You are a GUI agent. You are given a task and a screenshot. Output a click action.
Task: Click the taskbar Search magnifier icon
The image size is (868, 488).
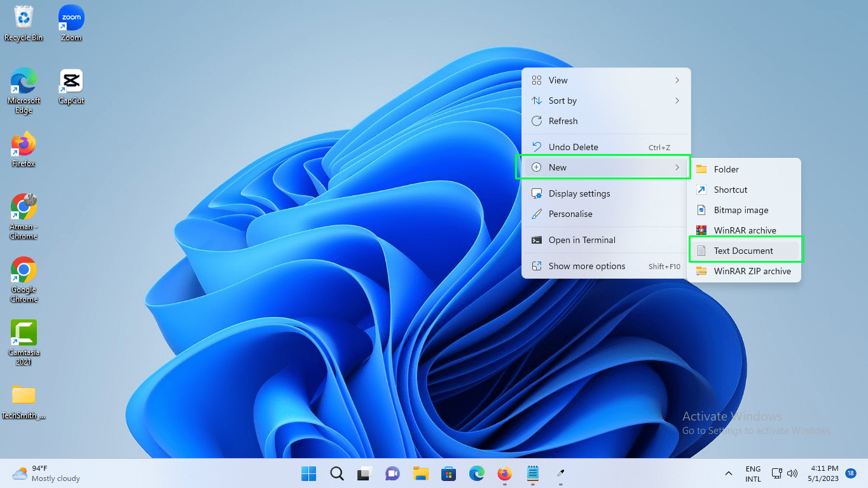click(x=337, y=473)
